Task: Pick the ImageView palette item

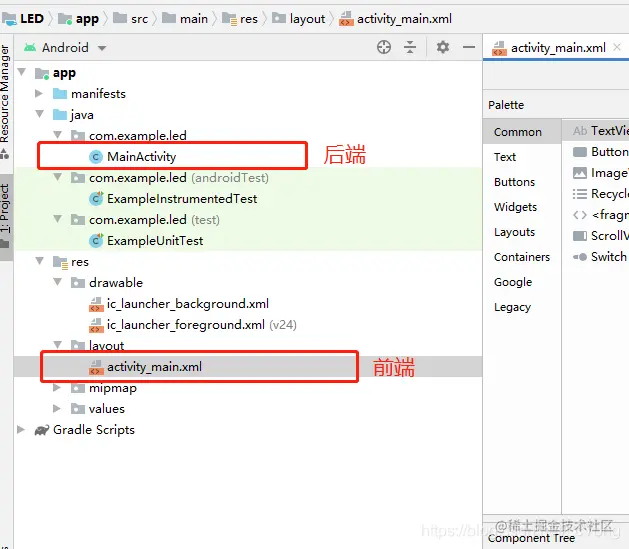Action: [601, 173]
